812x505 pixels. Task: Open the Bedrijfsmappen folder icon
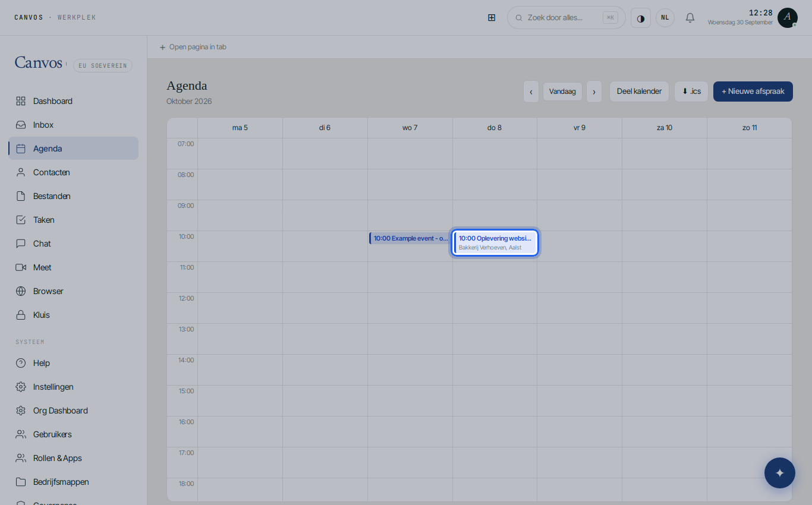(21, 482)
